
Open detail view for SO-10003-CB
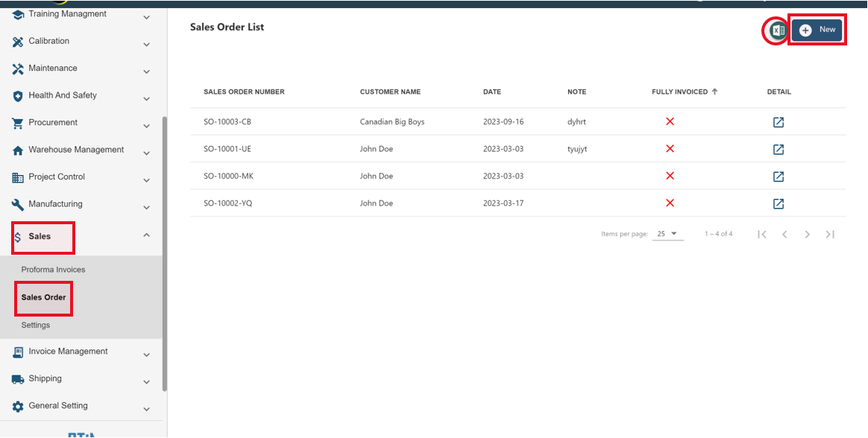pos(778,121)
